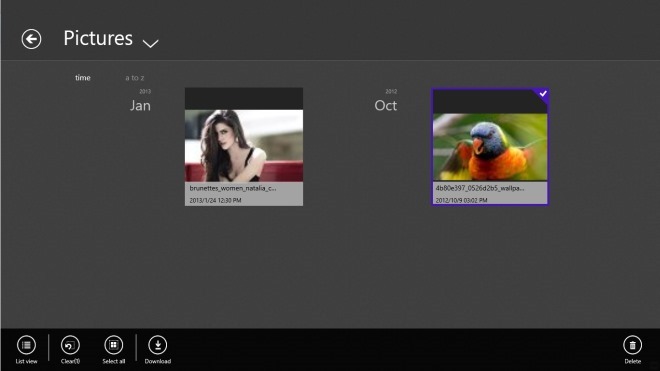Clear the current selection
The width and height of the screenshot is (660, 371).
tap(70, 345)
